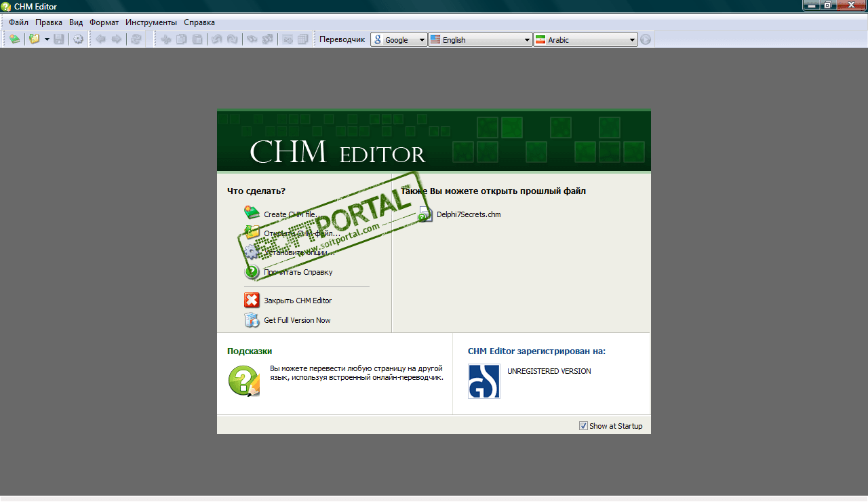Toggle the Show at Startup checkbox
The width and height of the screenshot is (868, 502).
[583, 426]
